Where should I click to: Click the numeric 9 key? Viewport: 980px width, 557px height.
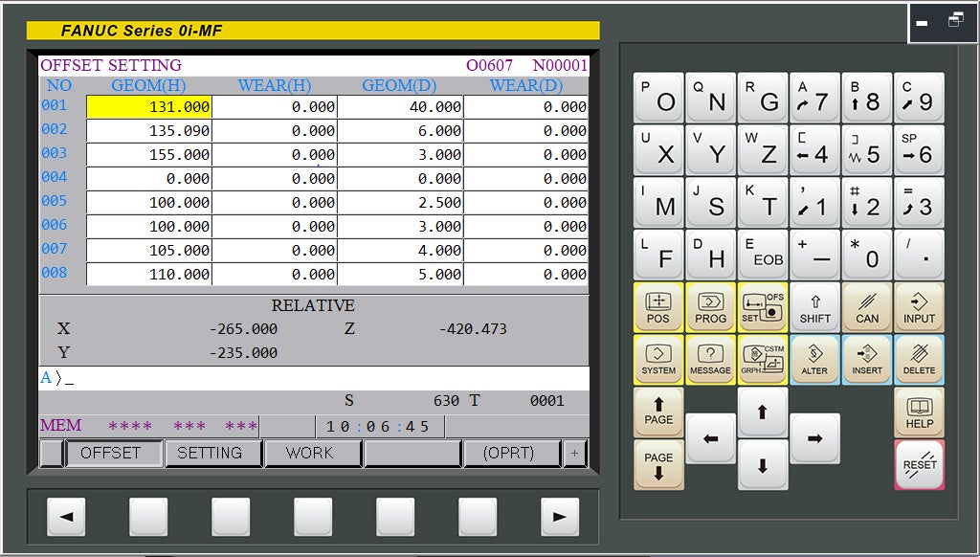(920, 99)
